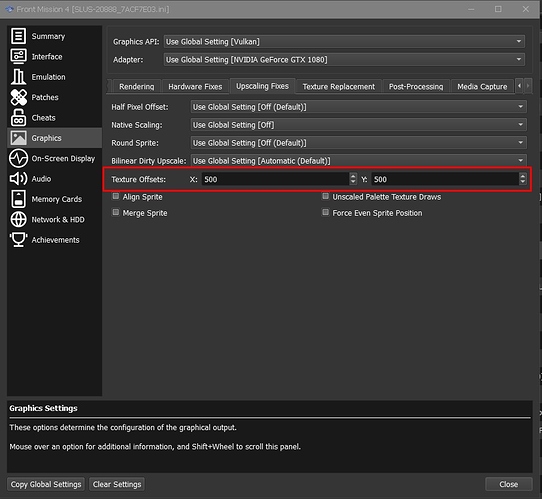Image resolution: width=542 pixels, height=499 pixels.
Task: Select the Cheats sidebar label
Action: tap(44, 118)
